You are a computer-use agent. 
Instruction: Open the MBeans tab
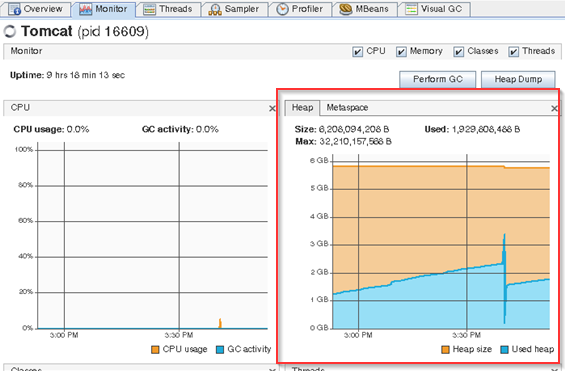(x=364, y=9)
